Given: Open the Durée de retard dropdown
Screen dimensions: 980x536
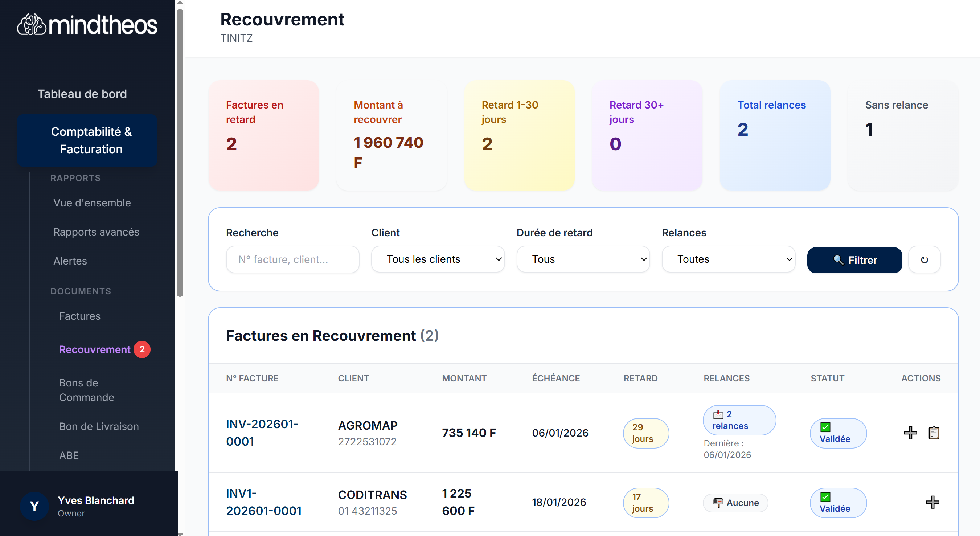Looking at the screenshot, I should (583, 259).
